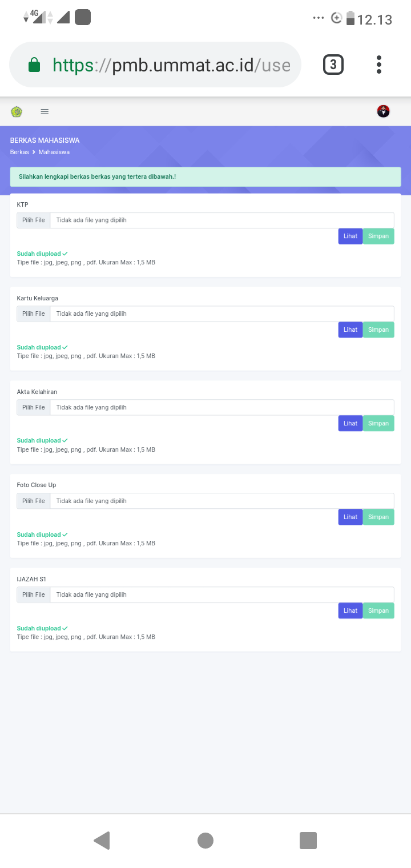This screenshot has height=868, width=411.
Task: Tap the Android back navigation button
Action: pyautogui.click(x=102, y=841)
